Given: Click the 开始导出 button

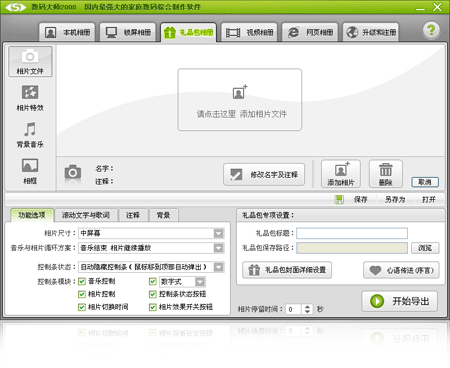Looking at the screenshot, I should [400, 301].
